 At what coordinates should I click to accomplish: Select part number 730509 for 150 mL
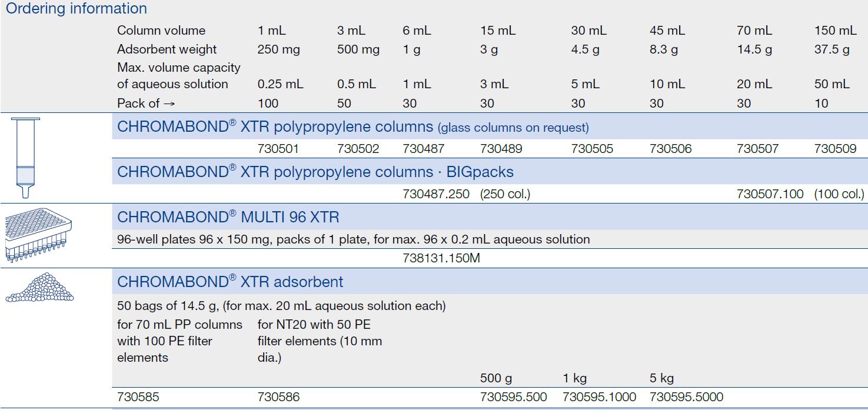835,149
